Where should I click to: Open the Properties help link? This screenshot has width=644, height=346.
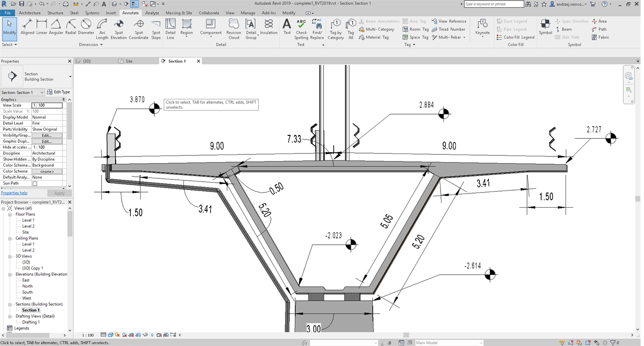14,192
